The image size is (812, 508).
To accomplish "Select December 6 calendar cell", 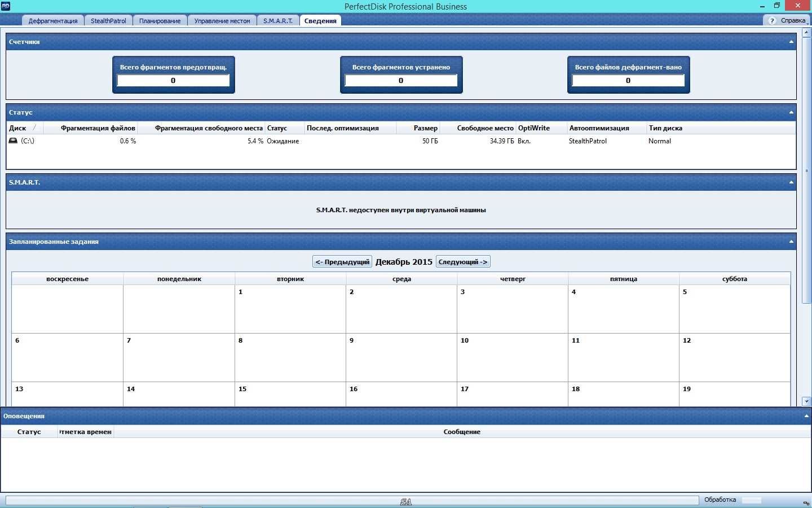I will coord(68,357).
